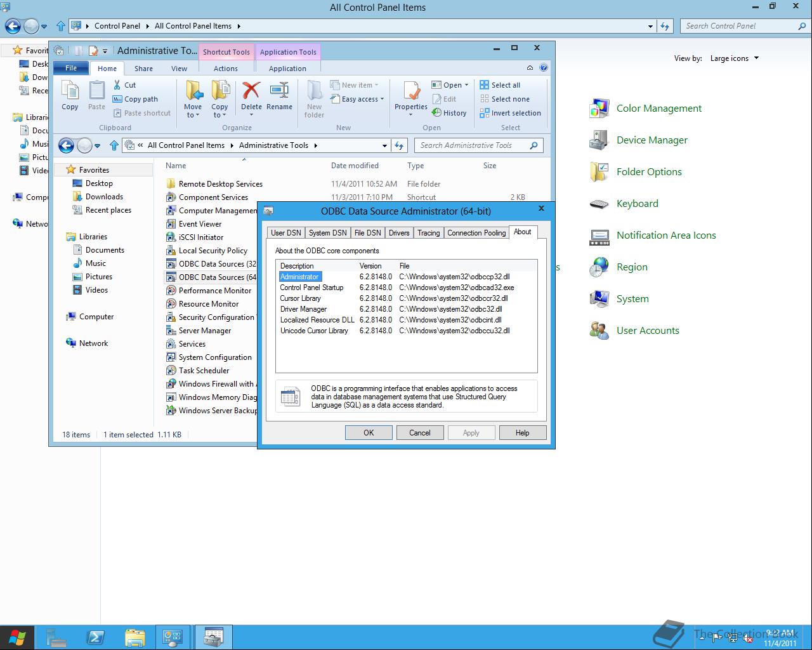Select Driver Manager row in components list
Screen dimensions: 812x650
pos(407,309)
